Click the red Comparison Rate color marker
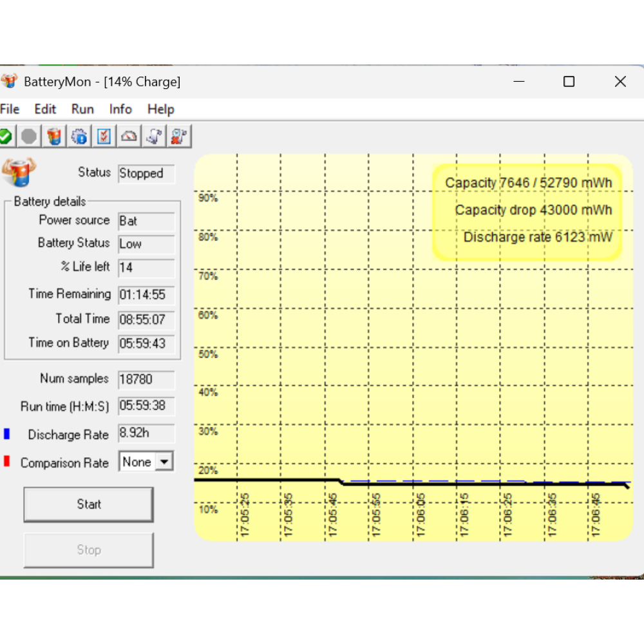Viewport: 644px width, 644px height. coord(7,462)
